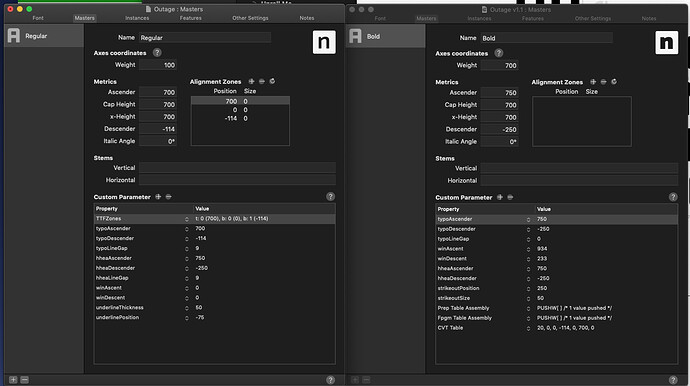Add custom parameter in Outage v1.1 window
Image resolution: width=690 pixels, height=386 pixels.
(x=500, y=197)
